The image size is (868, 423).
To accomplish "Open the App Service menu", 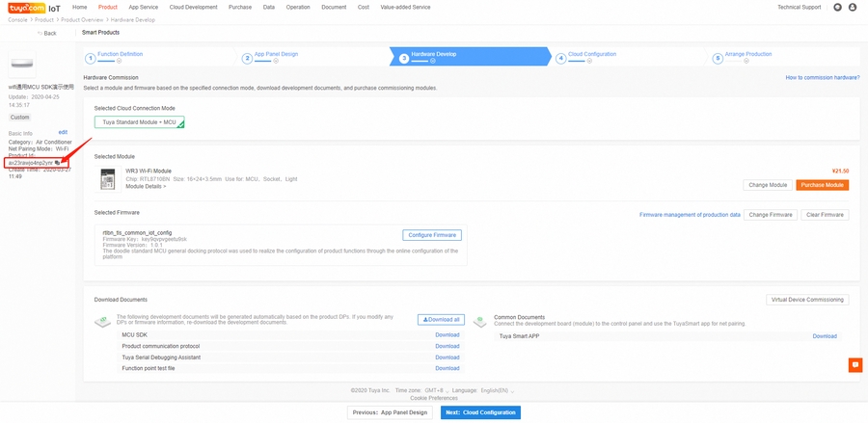I will click(x=143, y=7).
